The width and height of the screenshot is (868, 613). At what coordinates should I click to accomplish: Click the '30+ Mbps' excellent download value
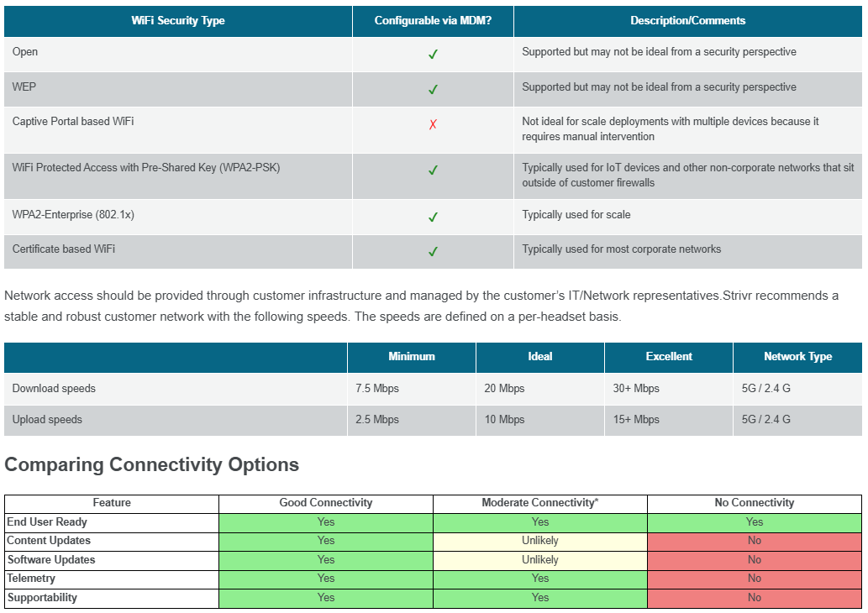pyautogui.click(x=636, y=389)
